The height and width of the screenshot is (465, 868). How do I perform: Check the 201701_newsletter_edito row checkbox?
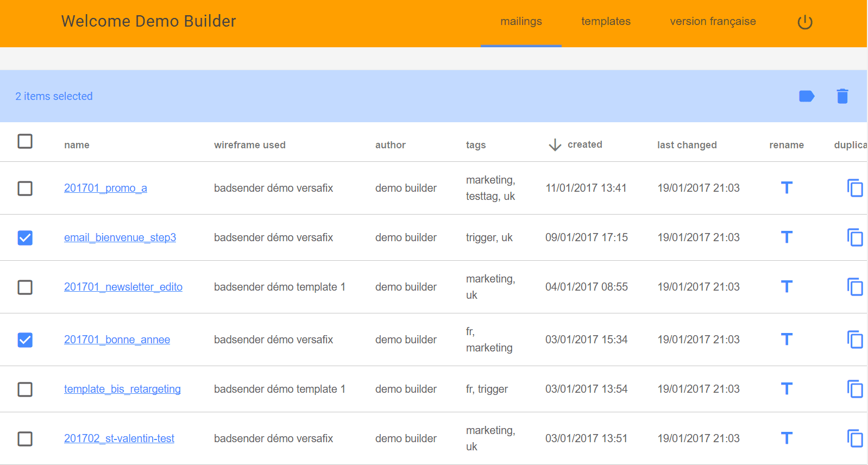pos(25,287)
